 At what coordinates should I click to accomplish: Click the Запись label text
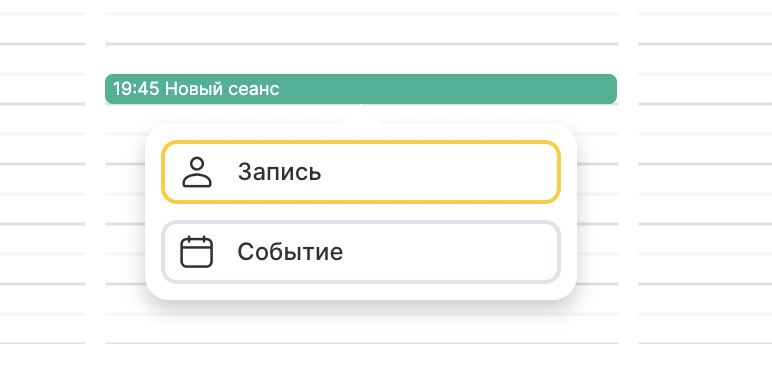tap(280, 172)
